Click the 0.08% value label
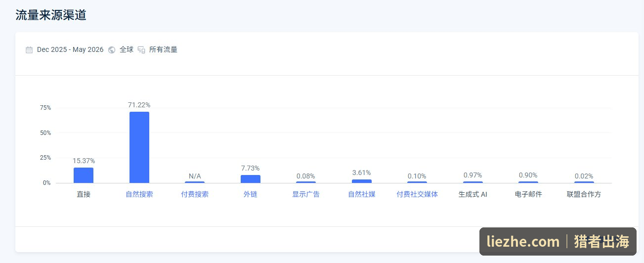This screenshot has height=263, width=644. [306, 176]
